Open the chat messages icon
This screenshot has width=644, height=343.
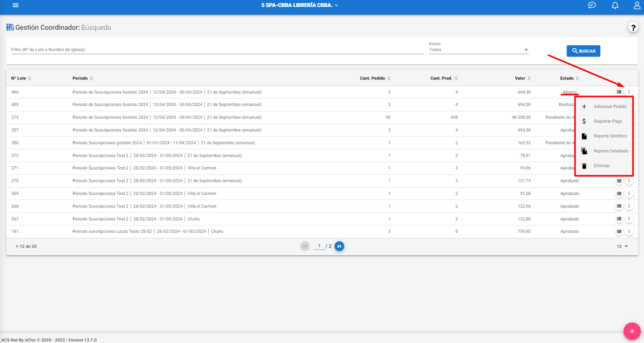pyautogui.click(x=592, y=5)
